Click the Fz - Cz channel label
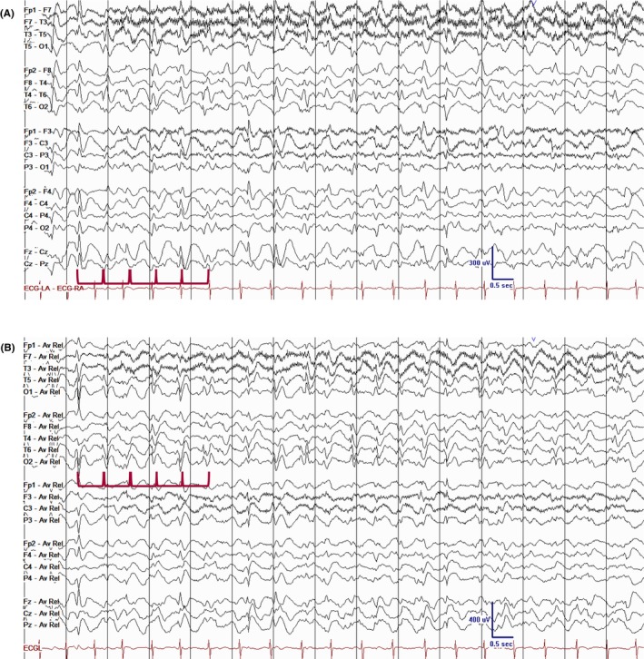644x659 pixels. tap(36, 251)
